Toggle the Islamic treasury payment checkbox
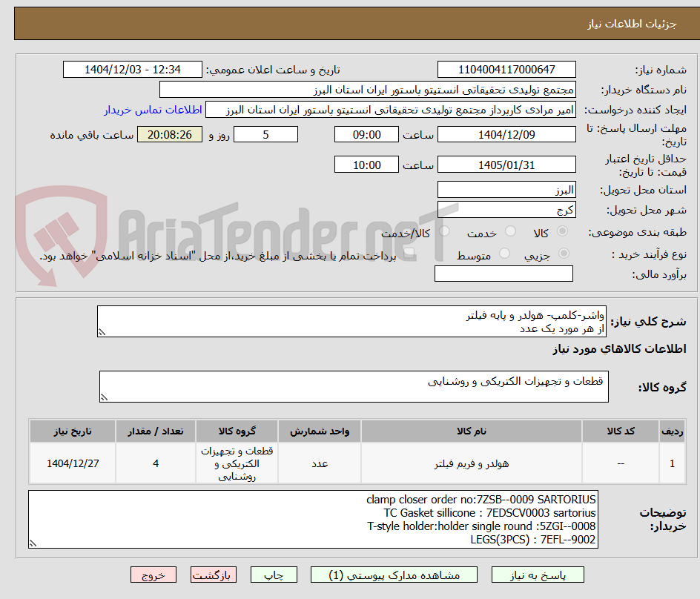Image resolution: width=700 pixels, height=599 pixels. (x=409, y=254)
